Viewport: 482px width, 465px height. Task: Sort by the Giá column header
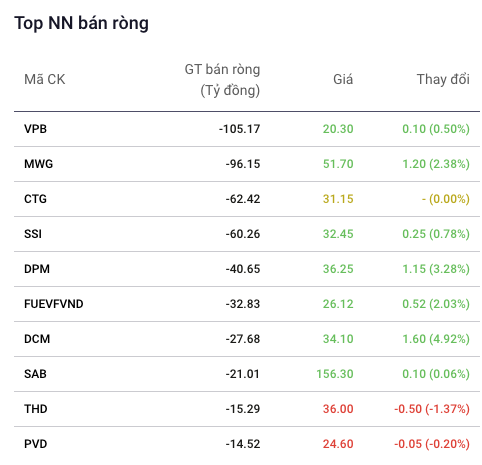(343, 80)
